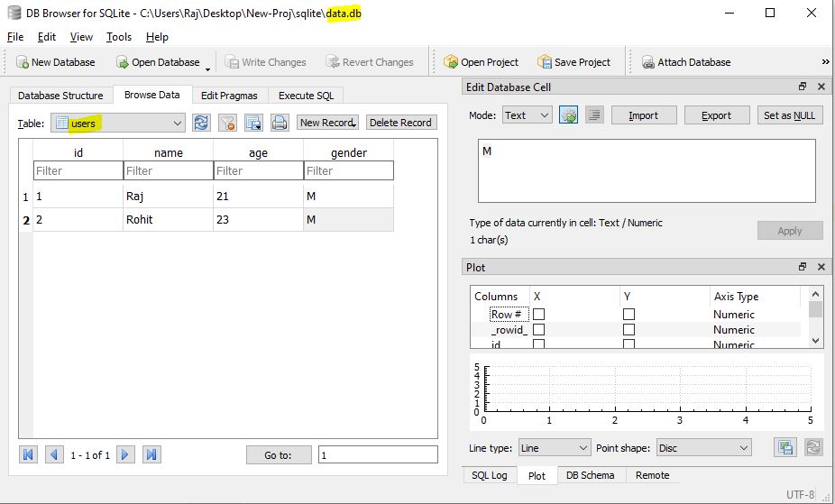This screenshot has height=504, width=835.
Task: Open the Help menu
Action: click(157, 37)
